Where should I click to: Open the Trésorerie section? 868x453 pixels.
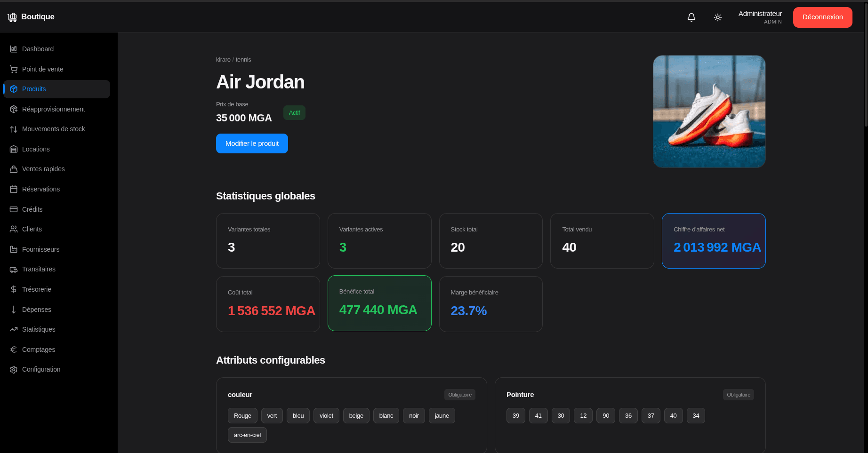point(57,289)
